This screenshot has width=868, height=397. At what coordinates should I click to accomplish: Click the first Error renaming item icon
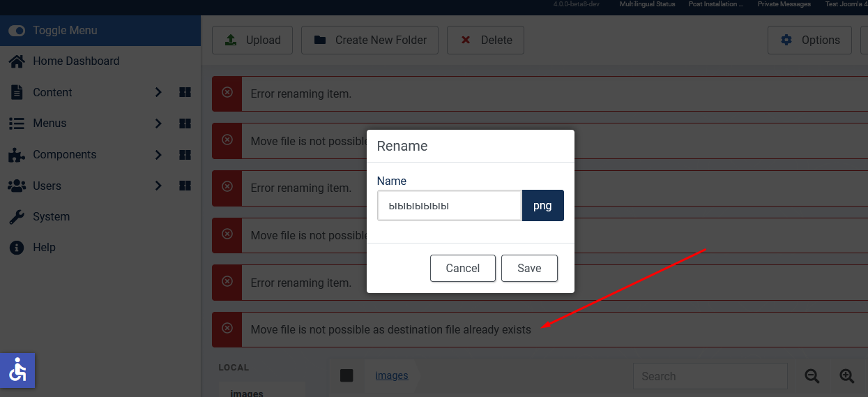[227, 92]
